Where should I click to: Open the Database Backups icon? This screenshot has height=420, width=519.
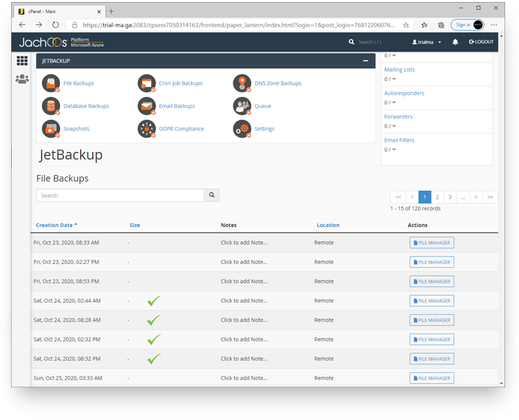[x=51, y=106]
